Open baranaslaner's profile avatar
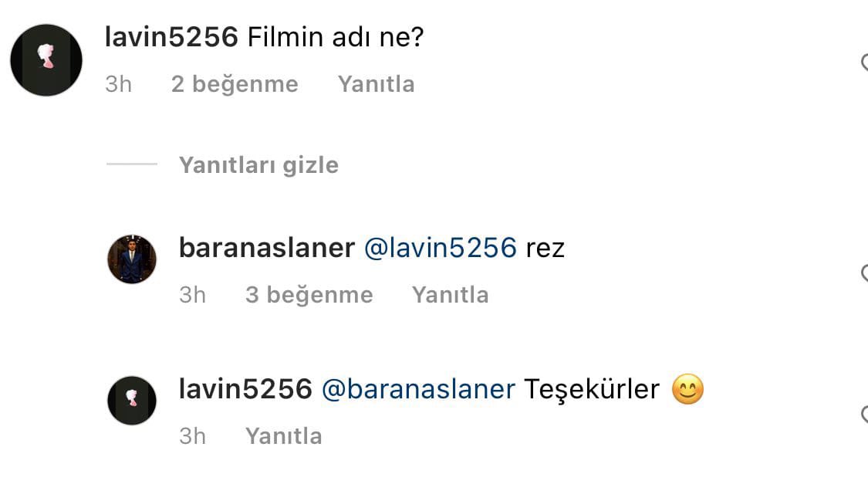 click(x=132, y=259)
